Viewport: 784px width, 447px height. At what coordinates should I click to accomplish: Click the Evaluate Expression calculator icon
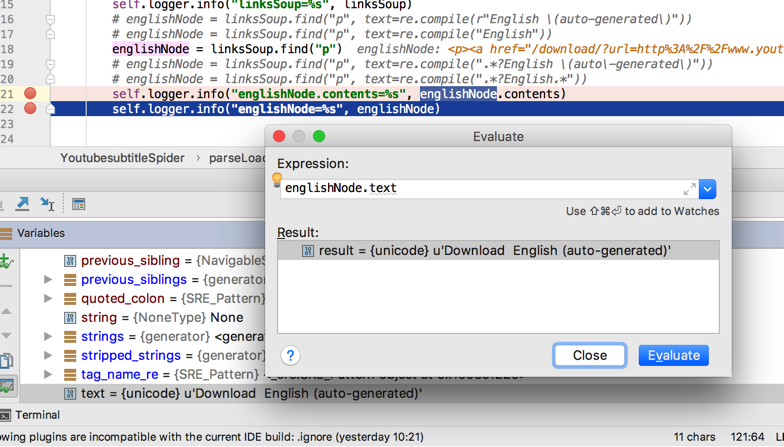click(78, 204)
